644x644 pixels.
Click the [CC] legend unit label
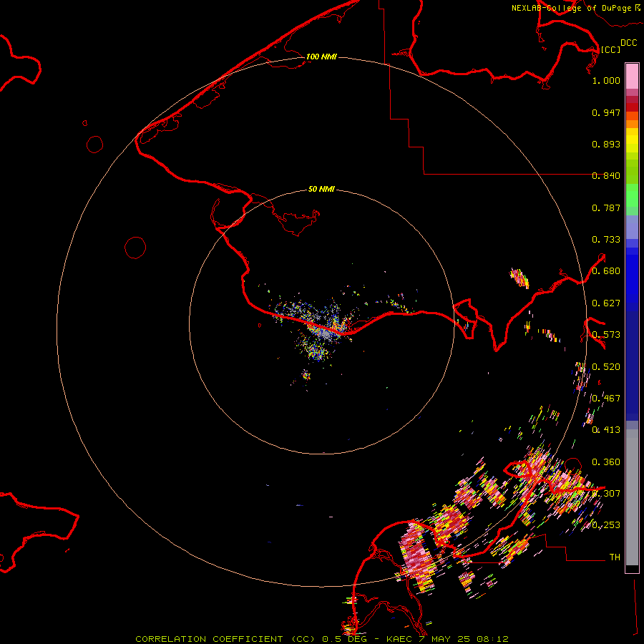point(610,49)
